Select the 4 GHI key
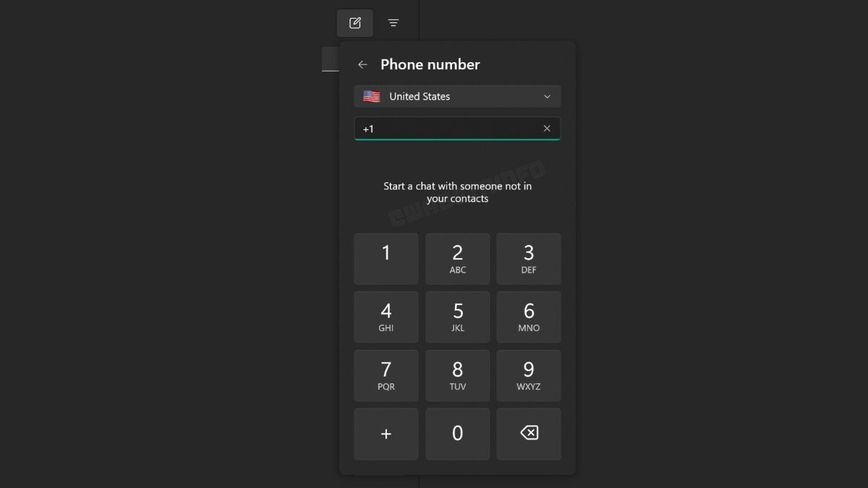 386,317
